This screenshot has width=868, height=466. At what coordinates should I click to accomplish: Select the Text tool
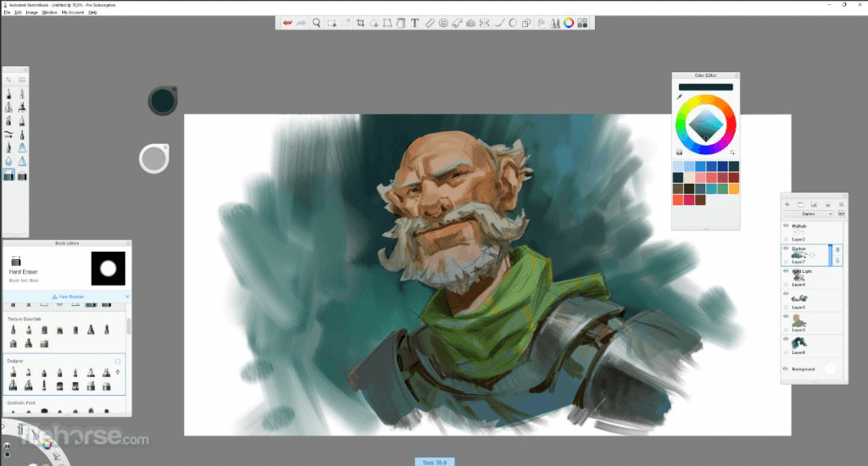415,23
